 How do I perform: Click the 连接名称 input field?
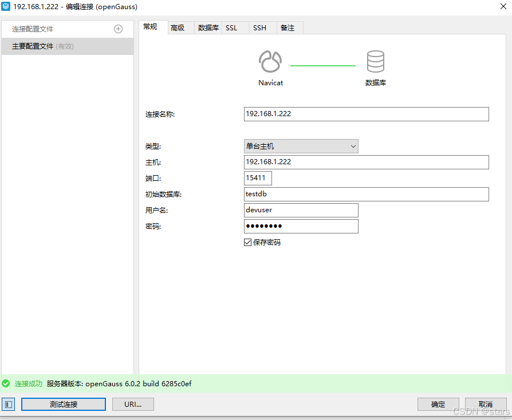(x=367, y=114)
